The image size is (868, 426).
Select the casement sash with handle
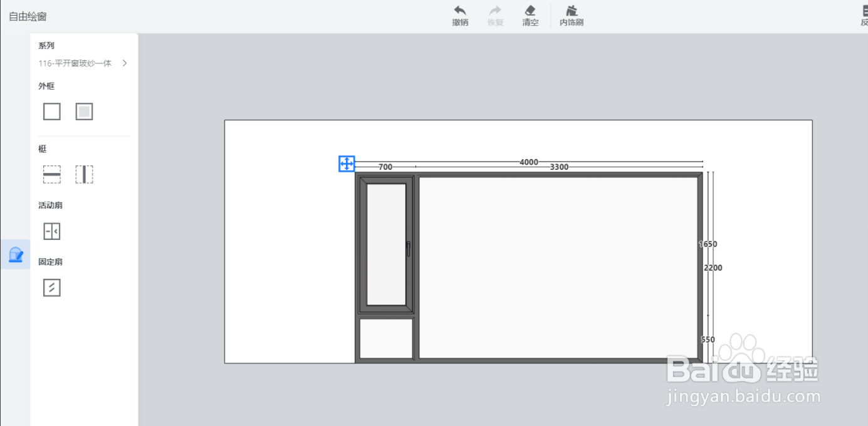pos(386,244)
